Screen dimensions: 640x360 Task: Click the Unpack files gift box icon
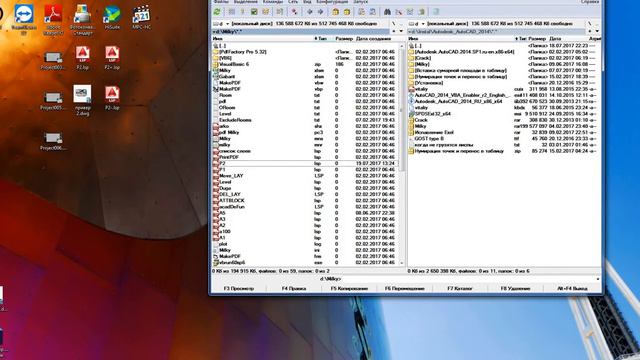[x=347, y=12]
